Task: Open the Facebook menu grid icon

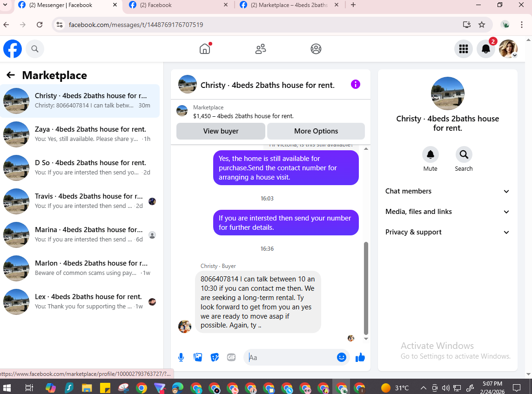Action: [464, 49]
